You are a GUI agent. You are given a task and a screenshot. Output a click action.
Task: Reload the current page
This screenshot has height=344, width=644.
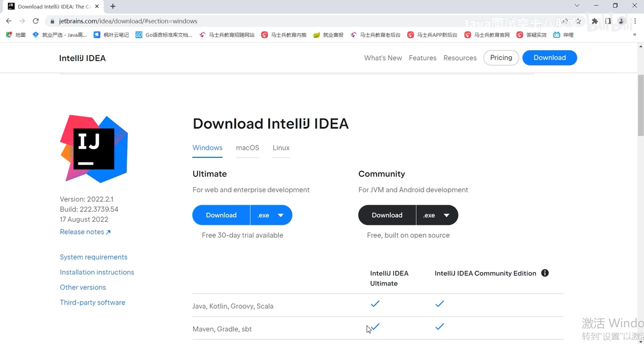[36, 21]
